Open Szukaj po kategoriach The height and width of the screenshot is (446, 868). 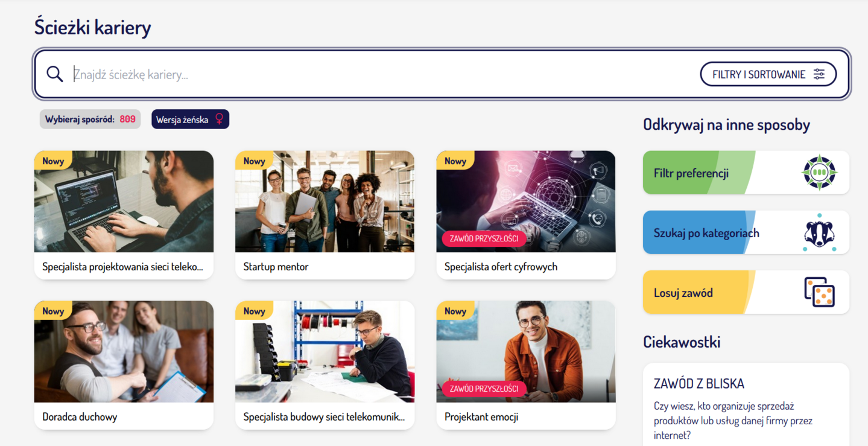[x=706, y=233]
